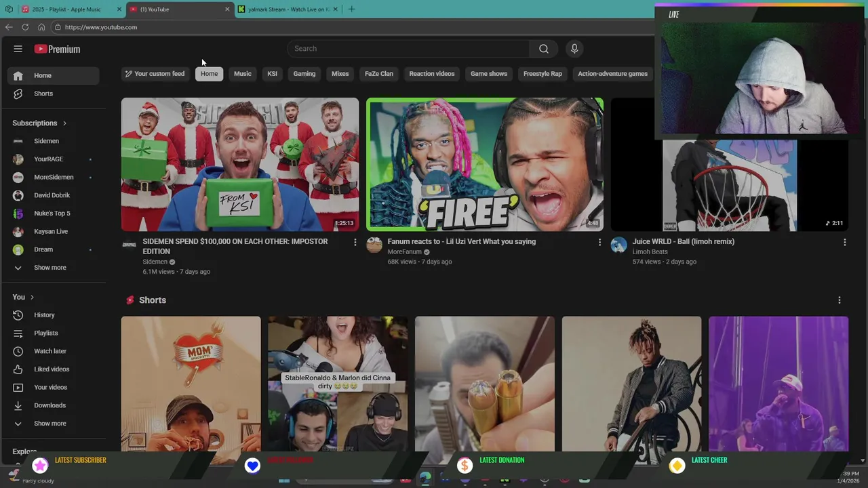The image size is (868, 488).
Task: Open the Shorts shelf options menu
Action: 839,300
